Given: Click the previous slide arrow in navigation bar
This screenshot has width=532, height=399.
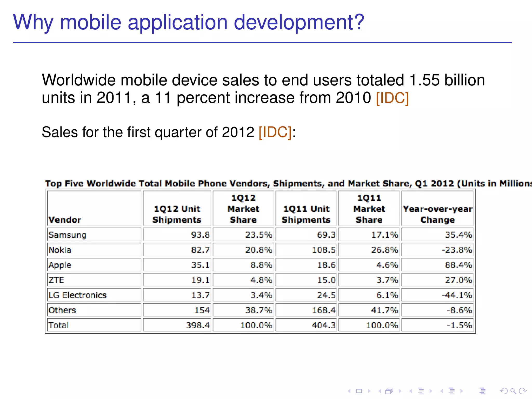Looking at the screenshot, I should [349, 391].
